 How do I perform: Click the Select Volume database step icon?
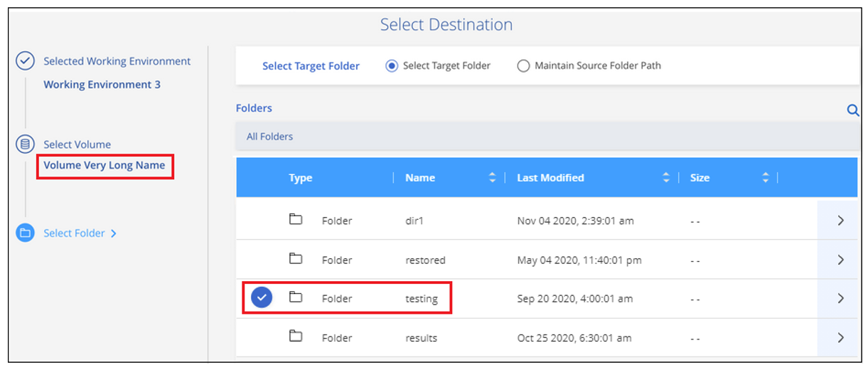(x=26, y=144)
